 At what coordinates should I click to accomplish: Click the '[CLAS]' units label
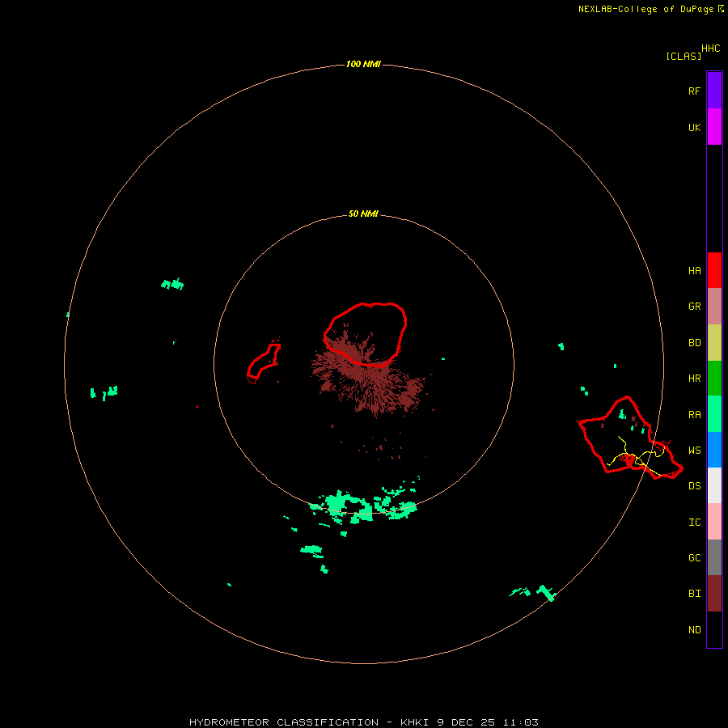[x=684, y=56]
